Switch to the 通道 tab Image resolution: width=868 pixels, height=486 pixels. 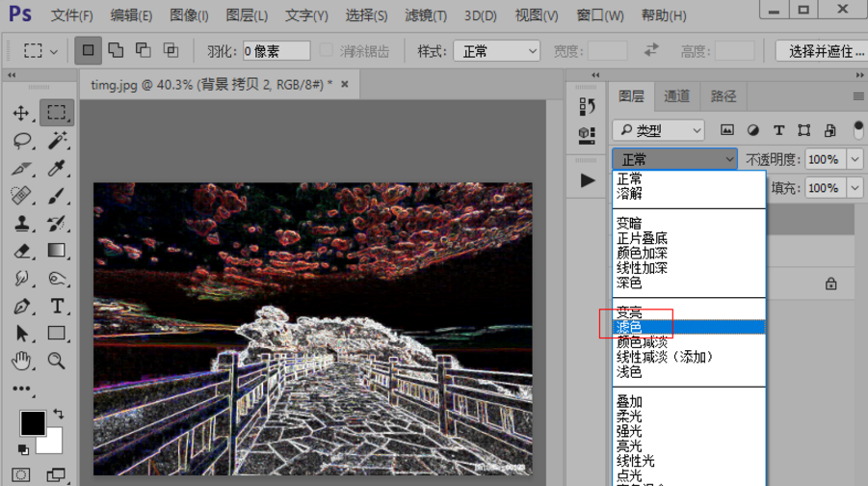pyautogui.click(x=676, y=96)
